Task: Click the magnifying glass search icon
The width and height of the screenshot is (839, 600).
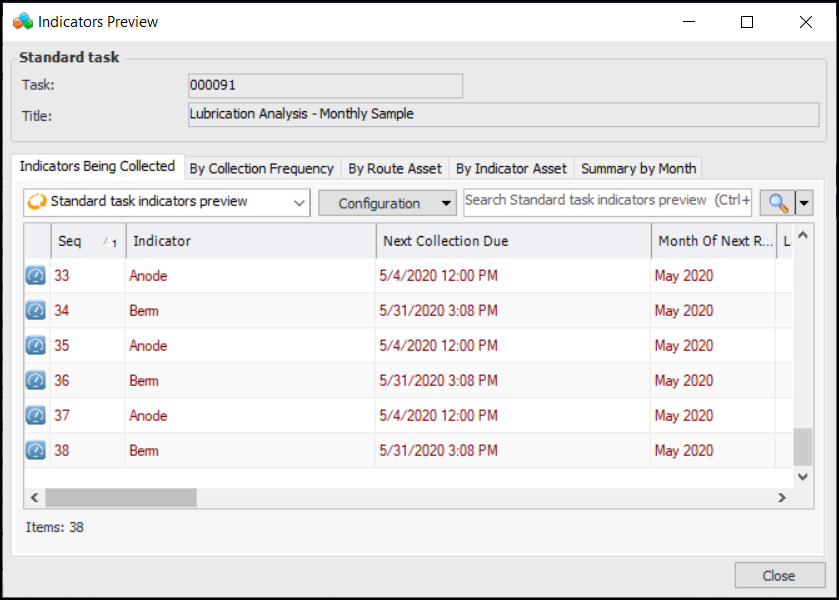Action: (x=777, y=203)
